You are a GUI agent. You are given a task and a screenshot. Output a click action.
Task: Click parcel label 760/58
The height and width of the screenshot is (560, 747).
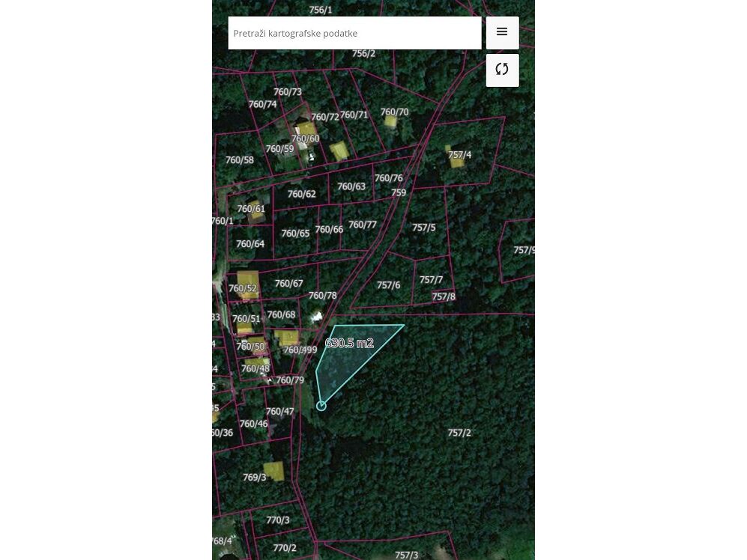[x=240, y=160]
